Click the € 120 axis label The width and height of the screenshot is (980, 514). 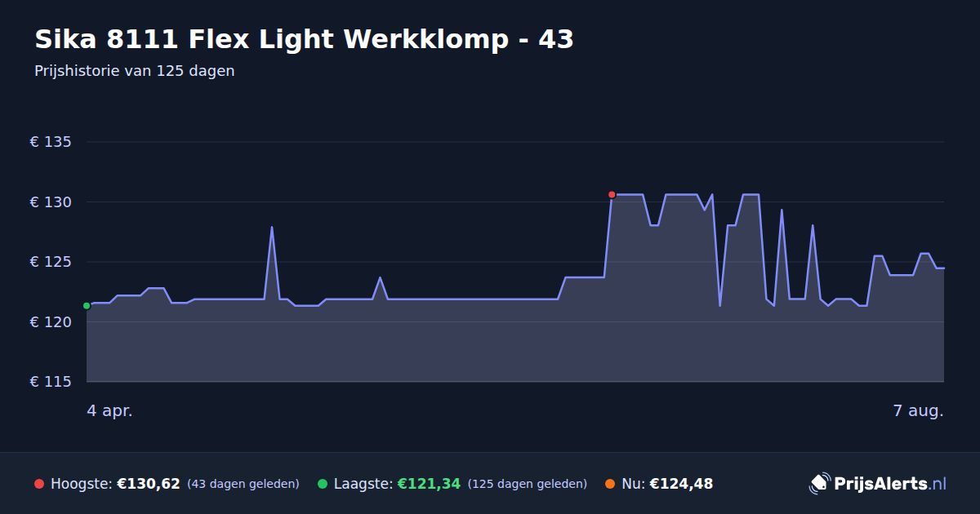pos(51,322)
